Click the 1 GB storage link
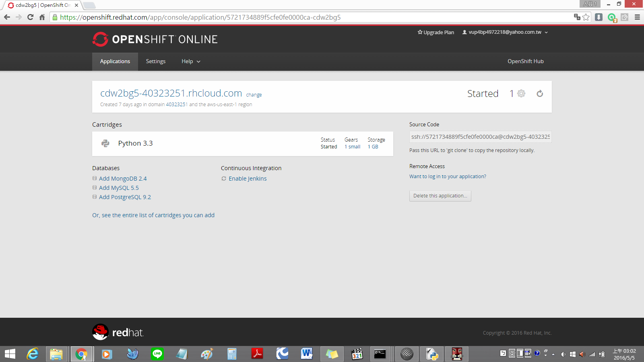Image resolution: width=644 pixels, height=362 pixels. [x=373, y=147]
